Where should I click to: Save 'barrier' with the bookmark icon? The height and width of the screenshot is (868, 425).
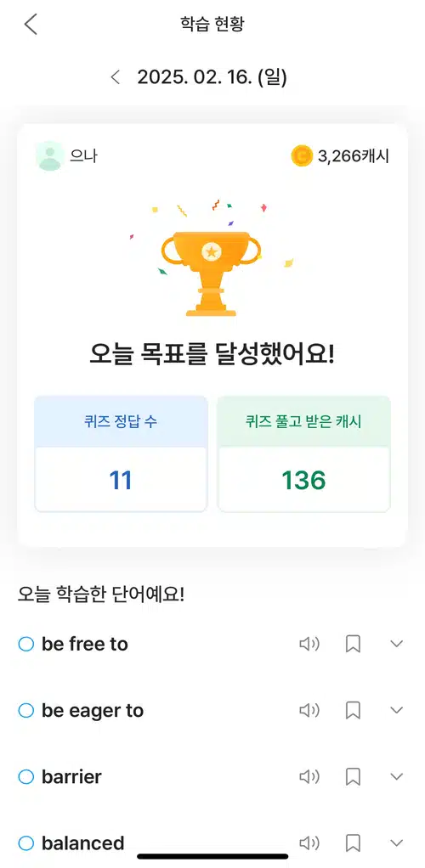[353, 776]
